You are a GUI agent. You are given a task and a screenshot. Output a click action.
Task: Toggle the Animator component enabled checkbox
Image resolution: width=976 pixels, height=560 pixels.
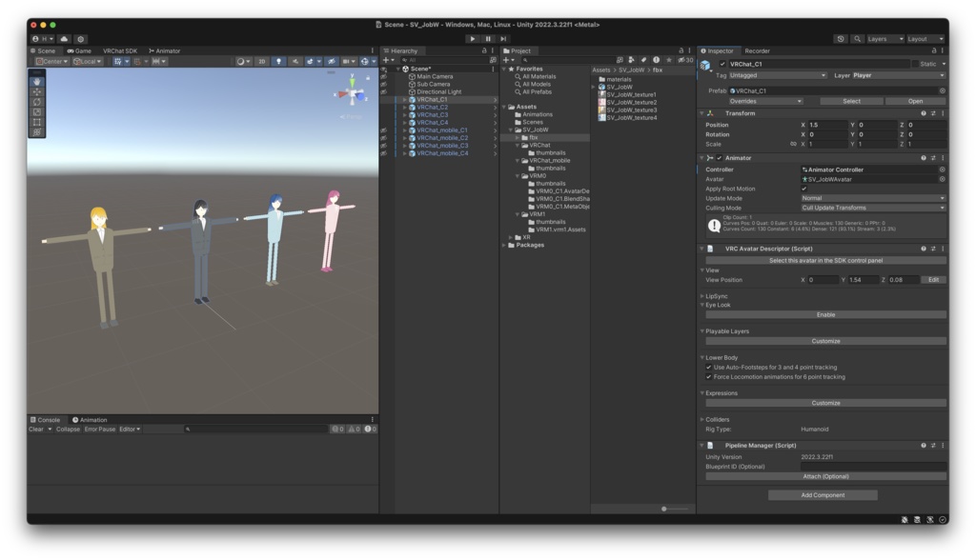(x=719, y=158)
